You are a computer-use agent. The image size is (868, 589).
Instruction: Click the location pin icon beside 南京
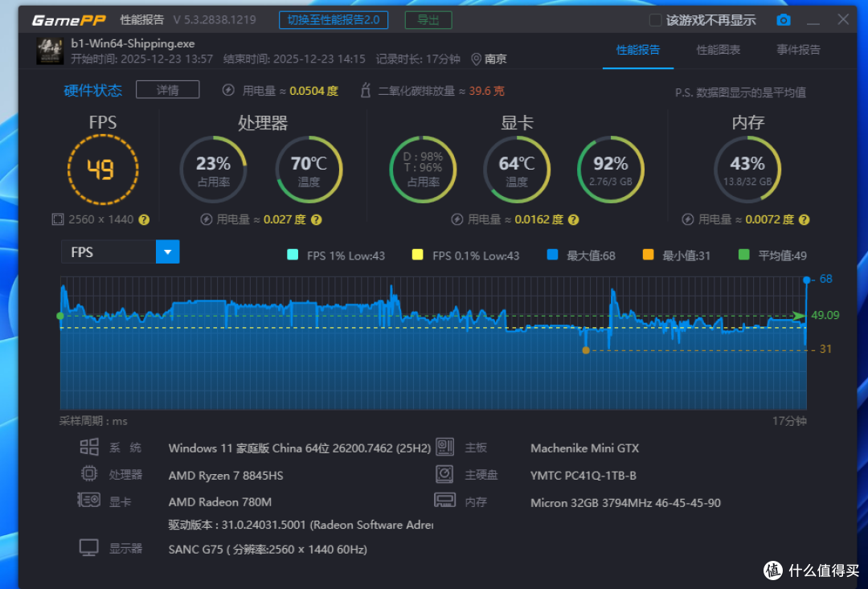(476, 59)
